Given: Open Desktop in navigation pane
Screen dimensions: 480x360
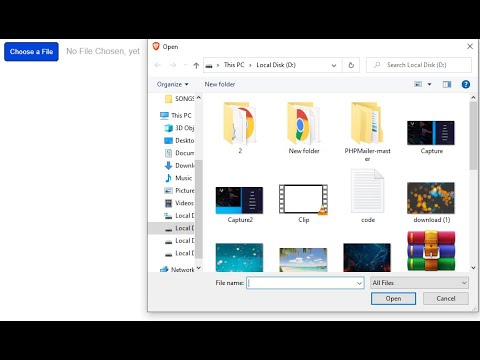Looking at the screenshot, I should pyautogui.click(x=179, y=141).
